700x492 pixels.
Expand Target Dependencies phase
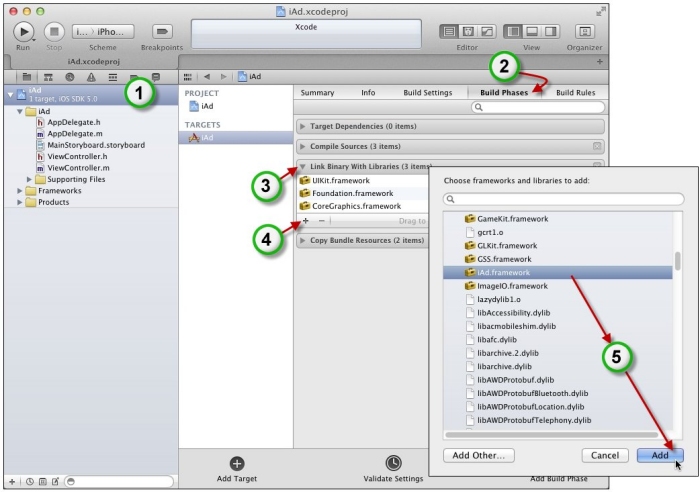tap(303, 126)
